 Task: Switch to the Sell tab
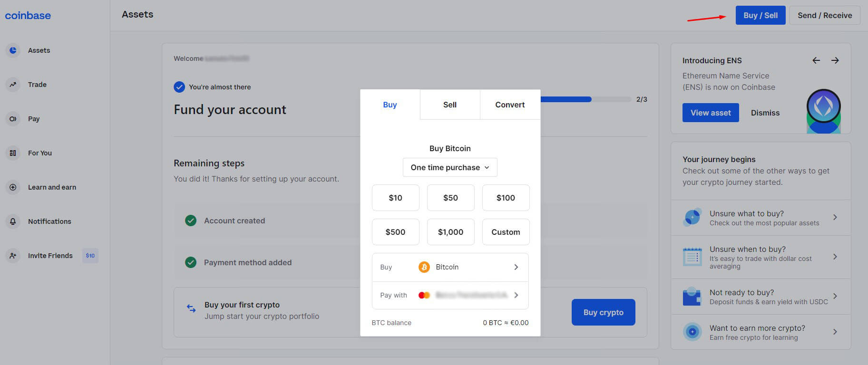pyautogui.click(x=449, y=105)
